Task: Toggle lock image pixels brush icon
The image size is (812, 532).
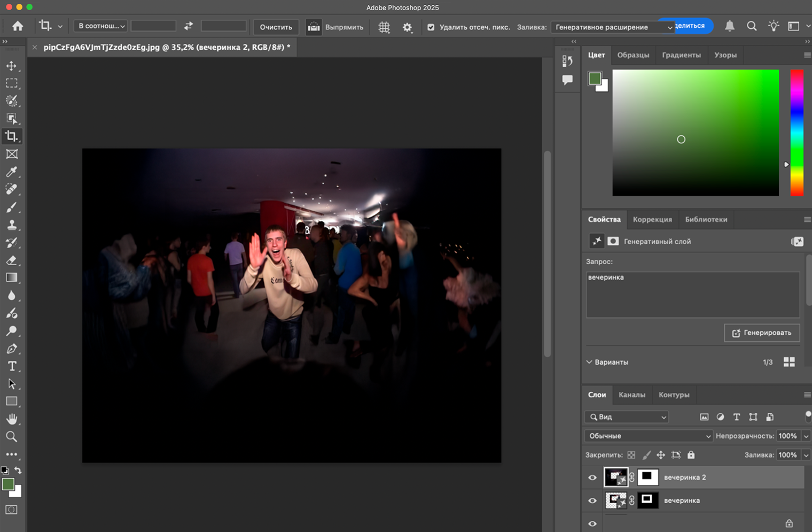Action: (x=646, y=455)
